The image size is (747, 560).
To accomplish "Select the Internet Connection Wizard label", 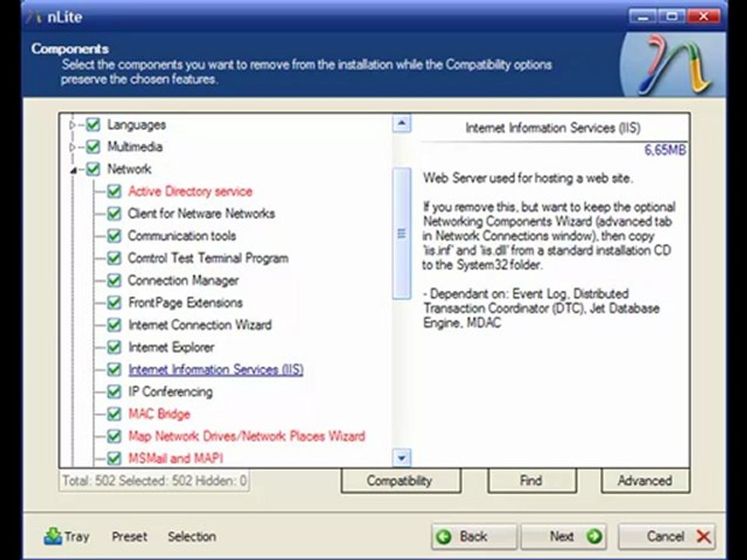I will pos(200,325).
